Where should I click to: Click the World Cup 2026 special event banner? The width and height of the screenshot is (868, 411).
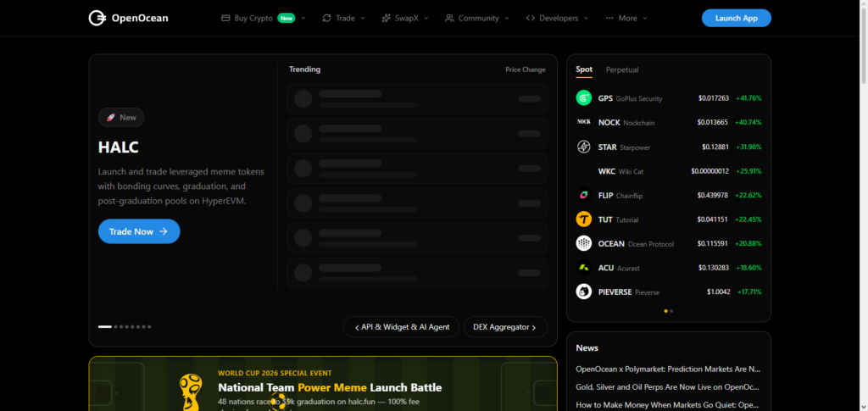tap(323, 384)
